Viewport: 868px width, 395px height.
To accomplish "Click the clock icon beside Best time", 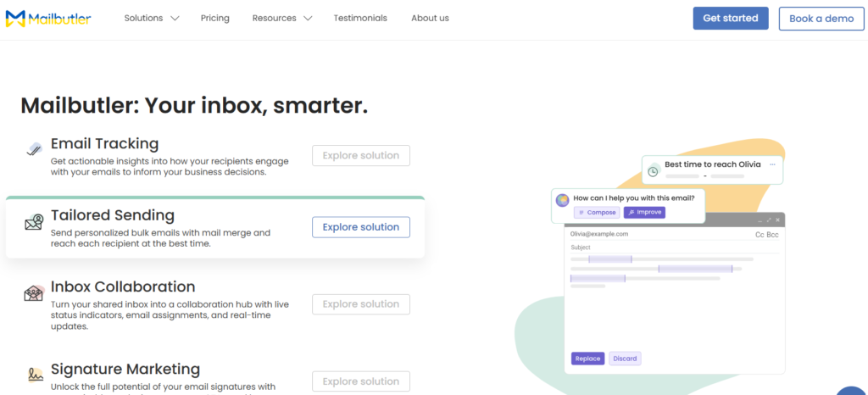I will tap(654, 171).
